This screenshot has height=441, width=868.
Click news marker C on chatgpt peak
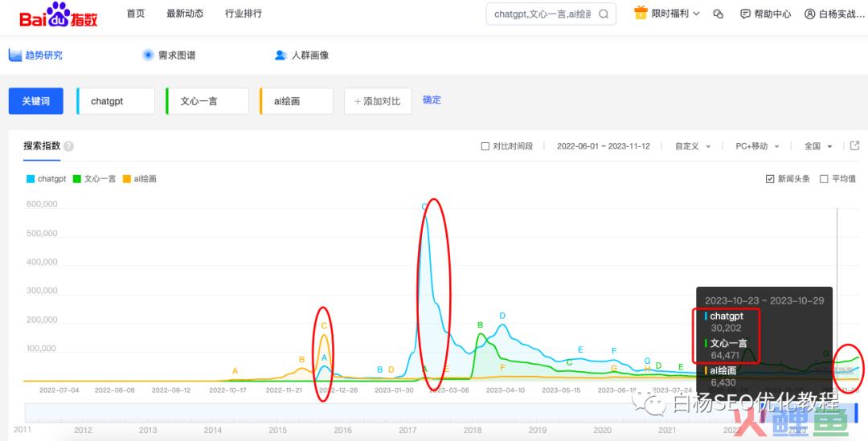point(424,206)
